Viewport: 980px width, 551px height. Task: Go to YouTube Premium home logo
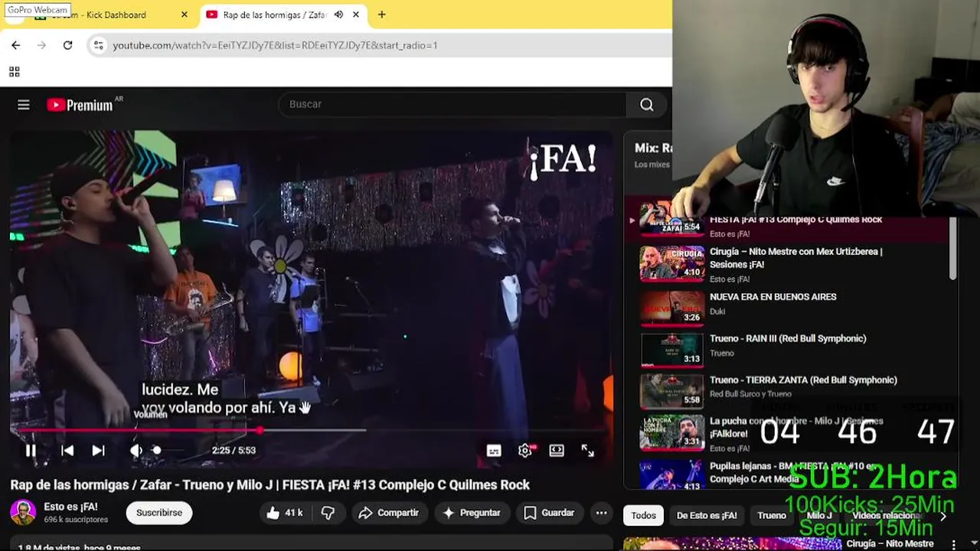coord(80,105)
